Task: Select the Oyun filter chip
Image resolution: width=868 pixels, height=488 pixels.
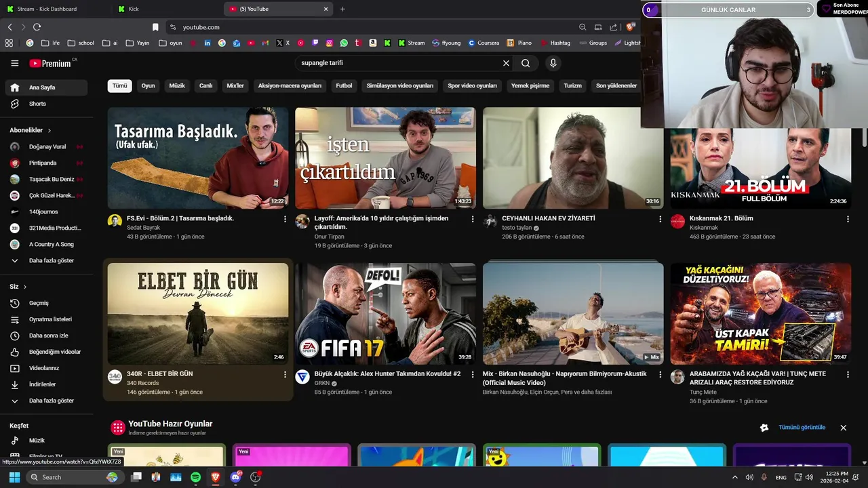Action: (148, 86)
